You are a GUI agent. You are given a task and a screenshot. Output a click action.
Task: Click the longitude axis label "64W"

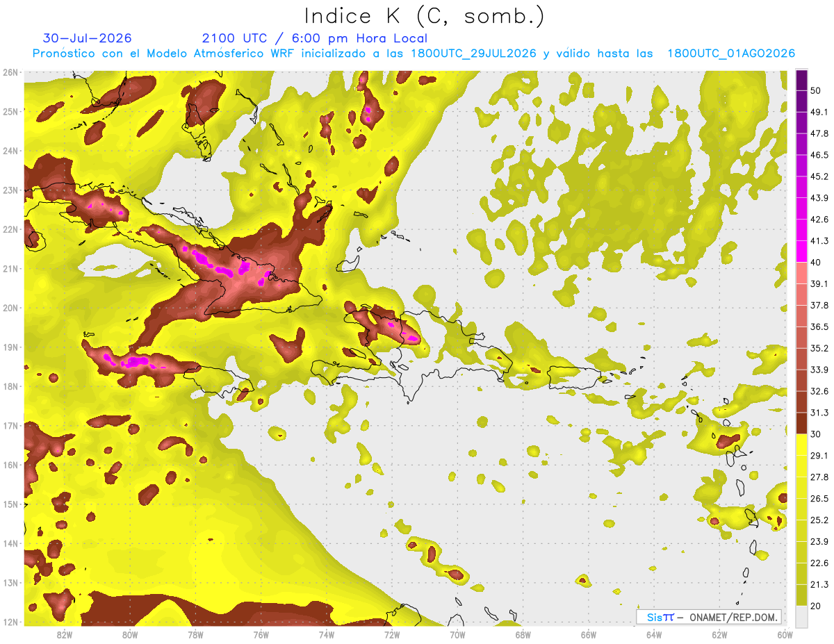pos(654,635)
